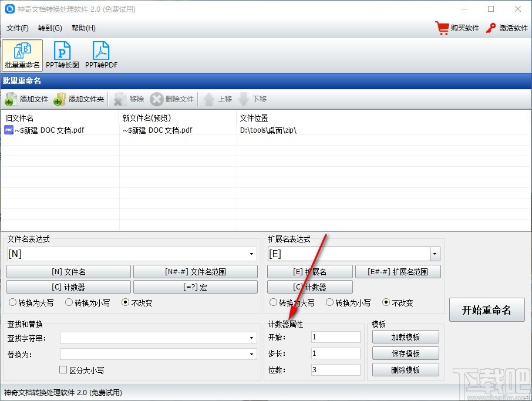Expand the 文件名表达式 [N] dropdown

[x=251, y=254]
